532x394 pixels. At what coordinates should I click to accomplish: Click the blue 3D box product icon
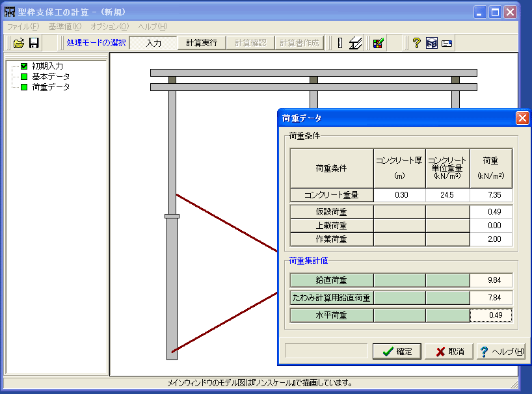click(x=432, y=43)
